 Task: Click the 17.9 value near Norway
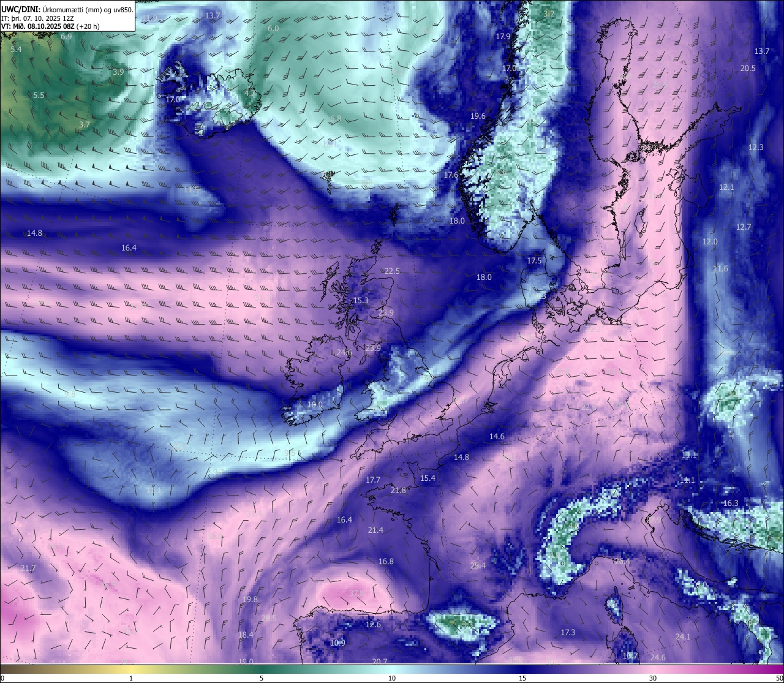click(503, 37)
